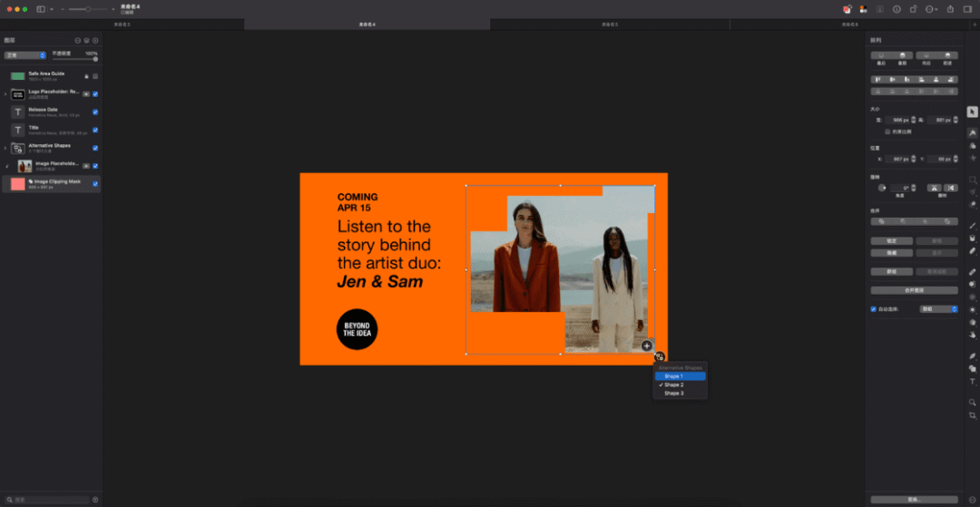Viewport: 980px width, 507px height.
Task: Open the ellipsis dropdown in title bar
Action: [931, 9]
